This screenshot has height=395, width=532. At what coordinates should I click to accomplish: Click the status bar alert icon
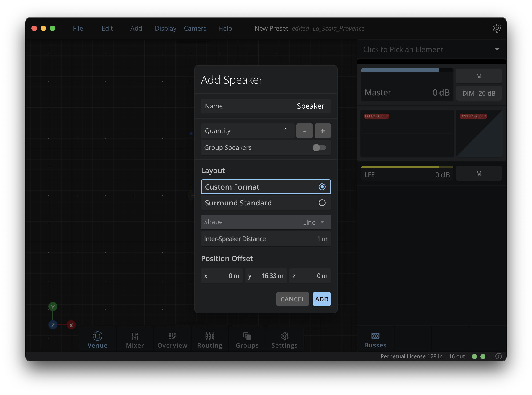click(498, 356)
